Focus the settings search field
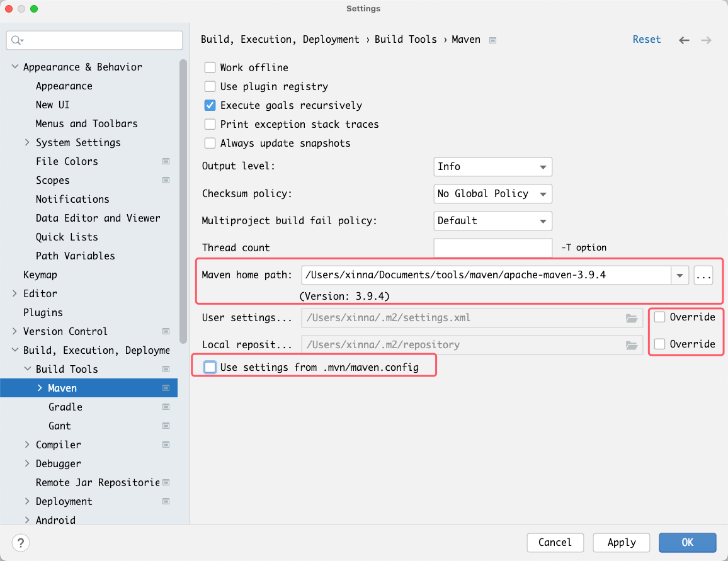 point(94,40)
